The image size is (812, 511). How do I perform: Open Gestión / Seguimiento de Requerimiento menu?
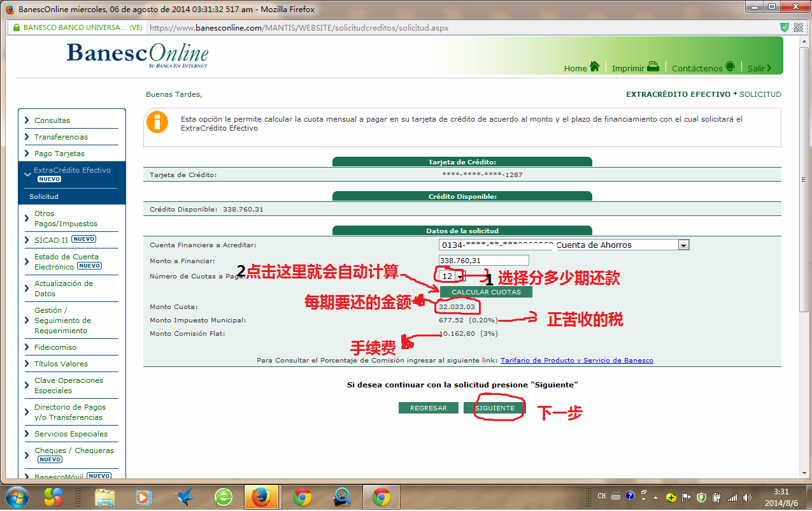(62, 320)
